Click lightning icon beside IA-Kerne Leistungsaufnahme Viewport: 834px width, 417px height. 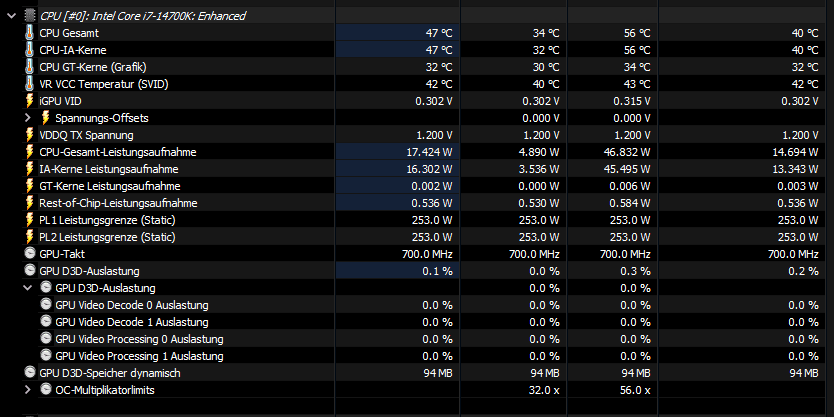[29, 169]
